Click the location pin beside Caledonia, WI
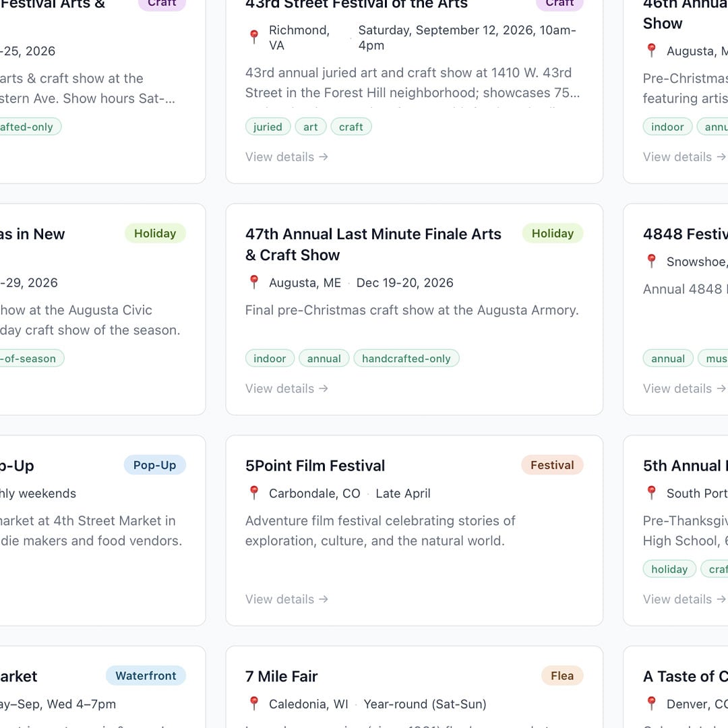728x728 pixels. [x=254, y=704]
